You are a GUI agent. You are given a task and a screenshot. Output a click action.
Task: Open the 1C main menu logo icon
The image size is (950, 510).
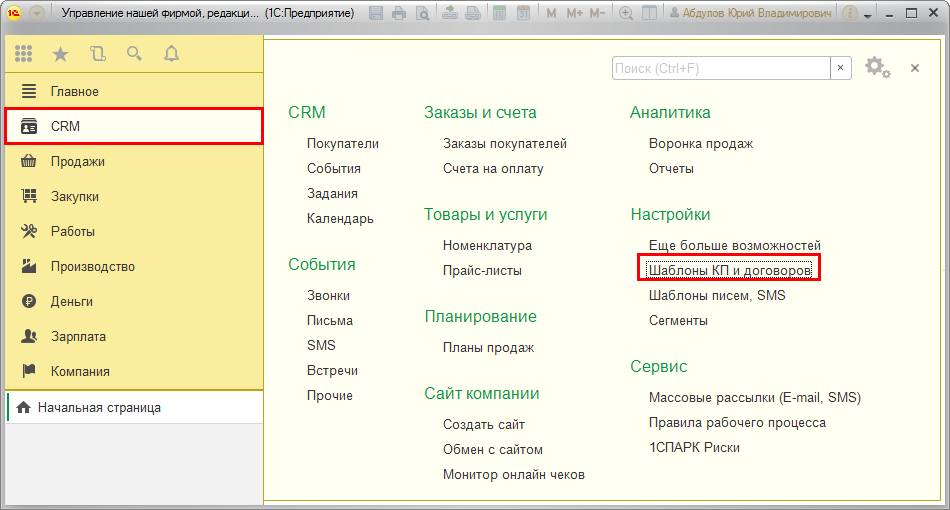13,12
